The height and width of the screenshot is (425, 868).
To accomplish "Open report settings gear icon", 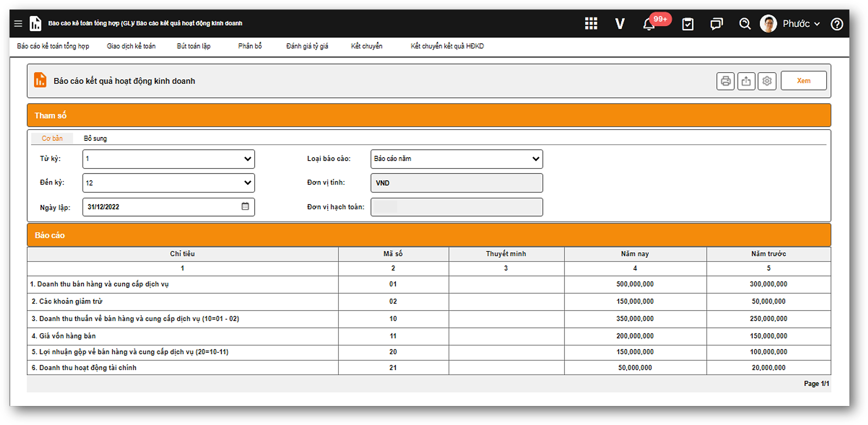I will click(767, 81).
